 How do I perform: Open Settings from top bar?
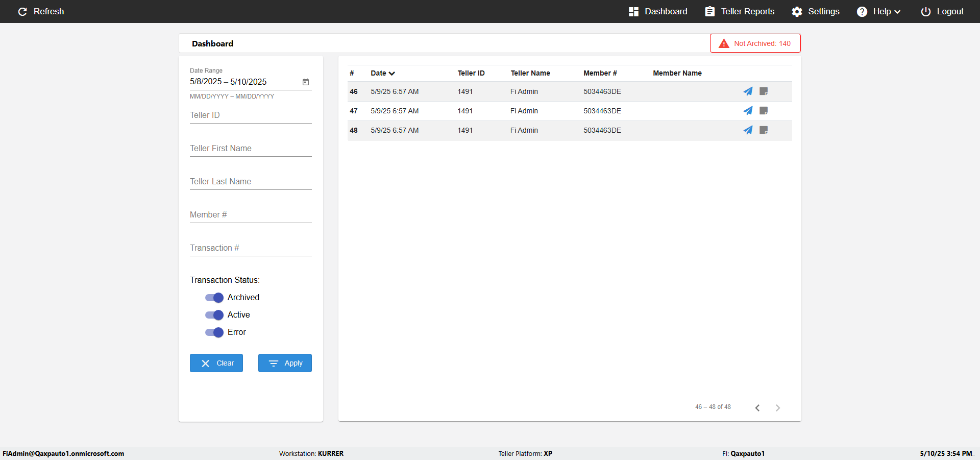click(x=816, y=11)
